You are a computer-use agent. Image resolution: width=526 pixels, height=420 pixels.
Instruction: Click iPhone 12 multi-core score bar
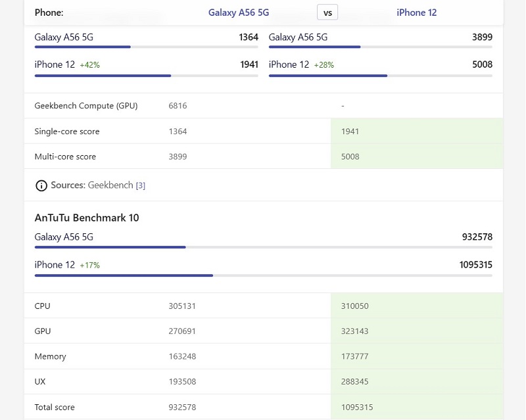pos(381,76)
